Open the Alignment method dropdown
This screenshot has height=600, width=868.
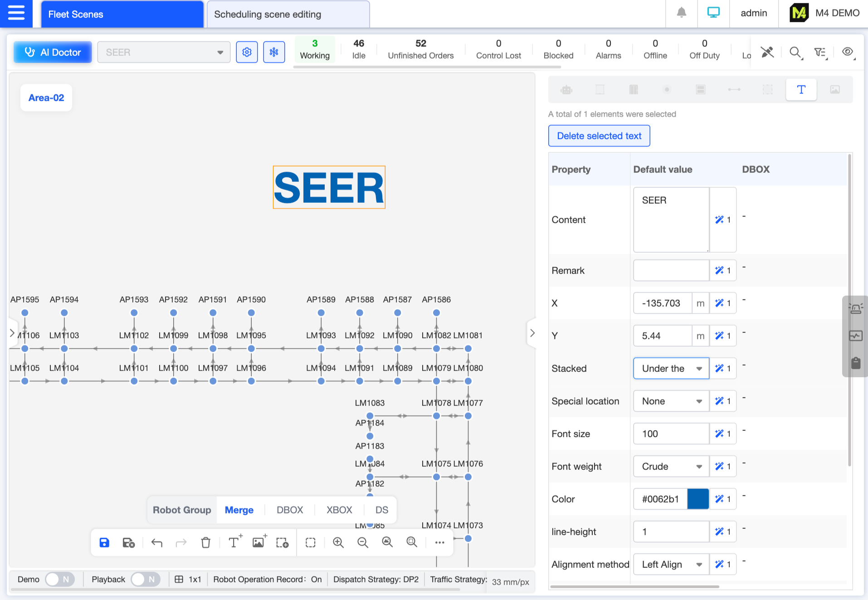671,564
